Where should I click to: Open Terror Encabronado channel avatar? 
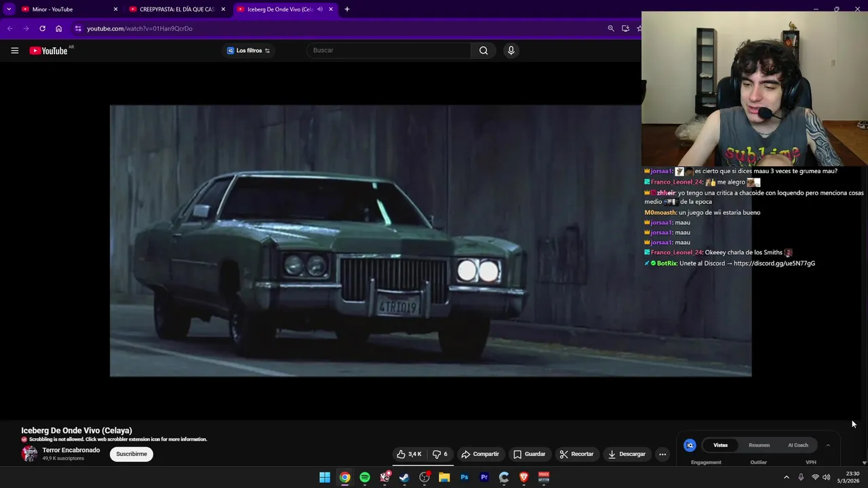point(29,454)
